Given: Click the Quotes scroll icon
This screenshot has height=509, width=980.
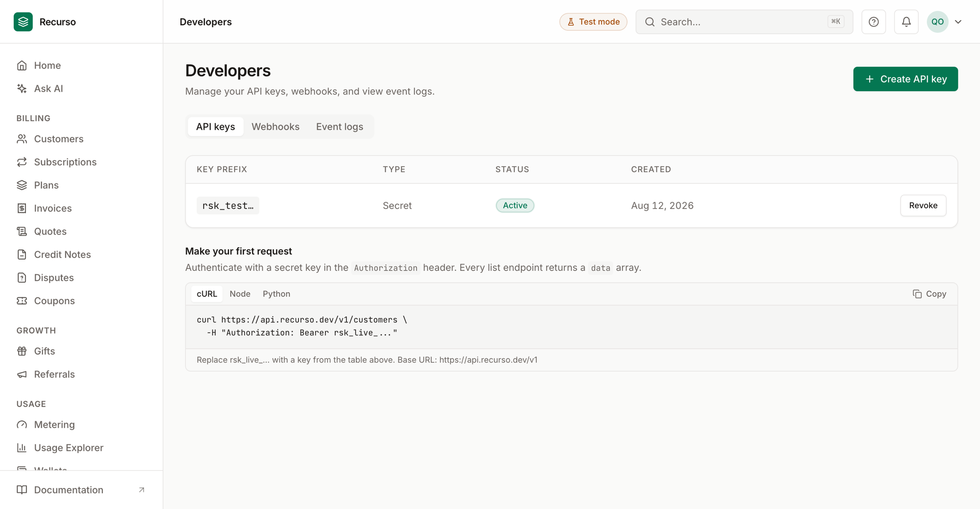Looking at the screenshot, I should [22, 231].
